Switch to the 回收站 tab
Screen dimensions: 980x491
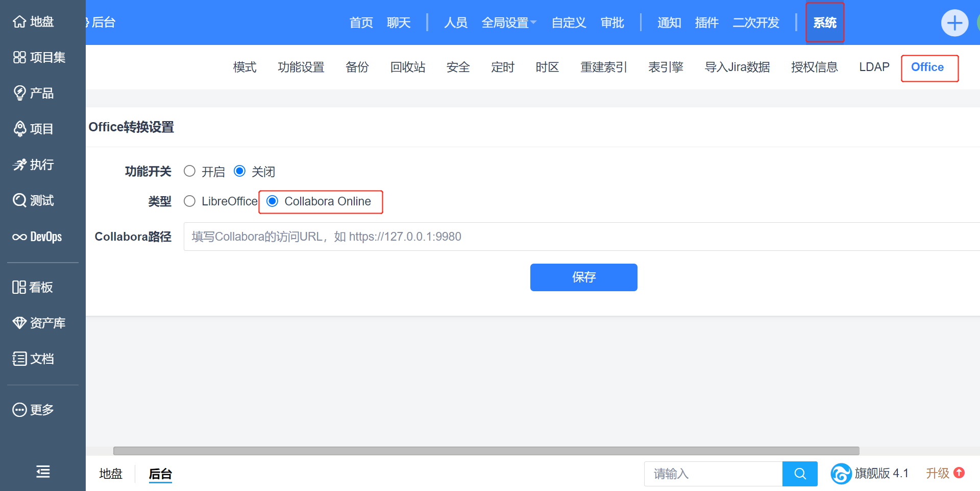click(408, 67)
